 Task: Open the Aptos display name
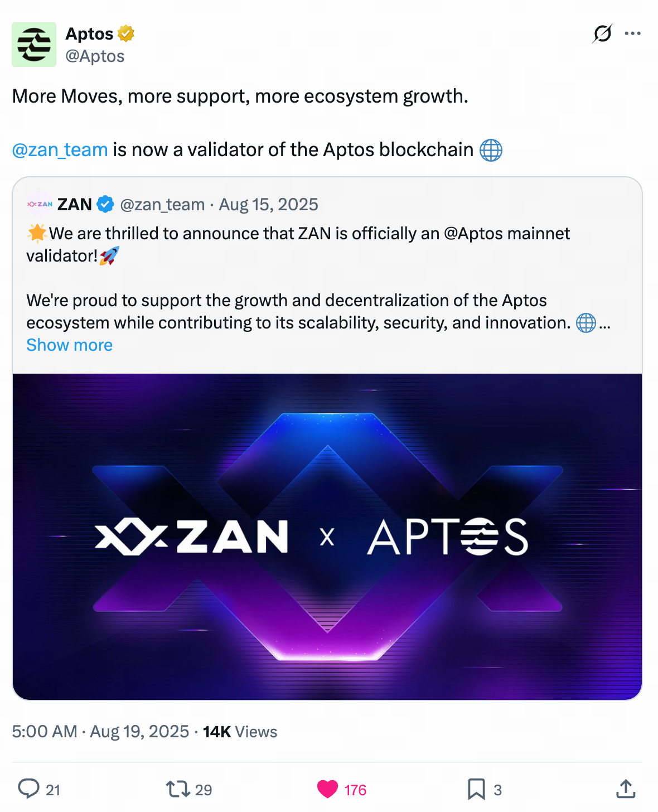tap(89, 34)
